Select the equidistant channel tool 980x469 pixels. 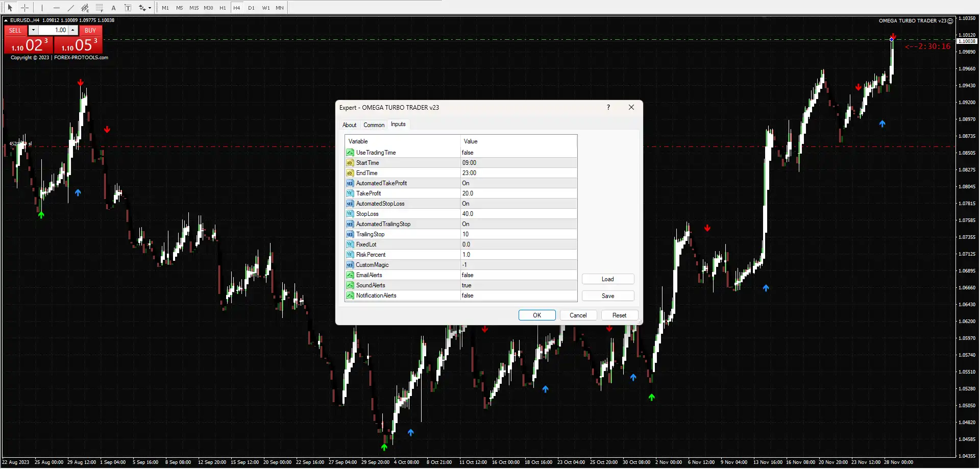(85, 8)
